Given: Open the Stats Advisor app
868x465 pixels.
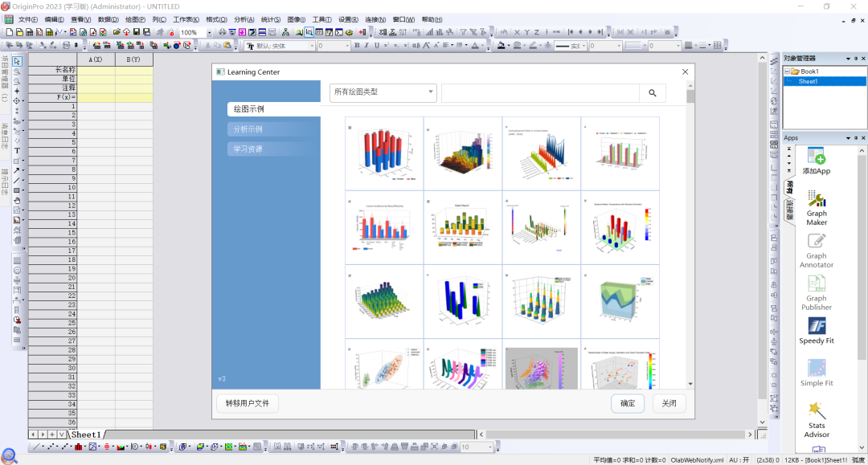Looking at the screenshot, I should [x=816, y=420].
